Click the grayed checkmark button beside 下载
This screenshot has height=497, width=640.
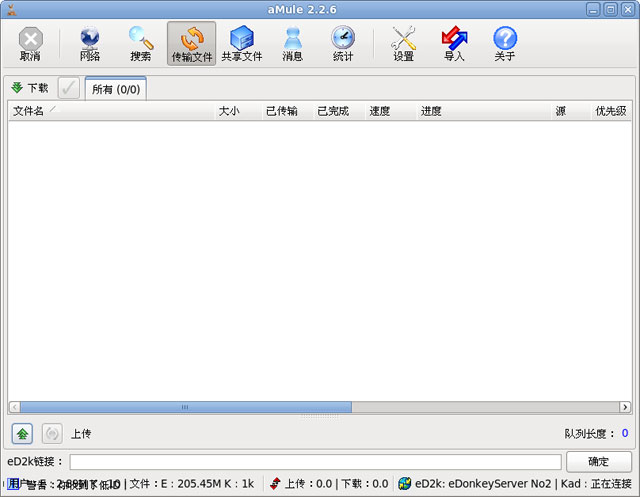coord(69,88)
